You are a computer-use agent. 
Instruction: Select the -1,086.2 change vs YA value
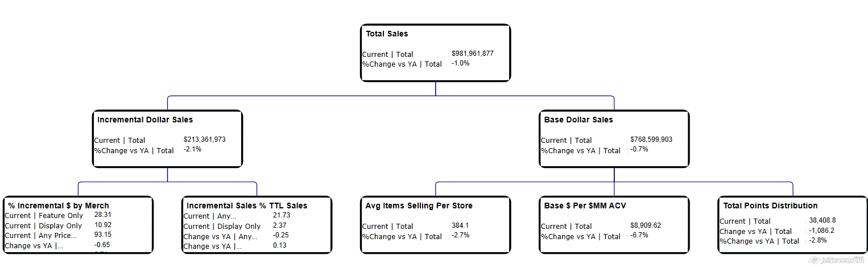[821, 231]
